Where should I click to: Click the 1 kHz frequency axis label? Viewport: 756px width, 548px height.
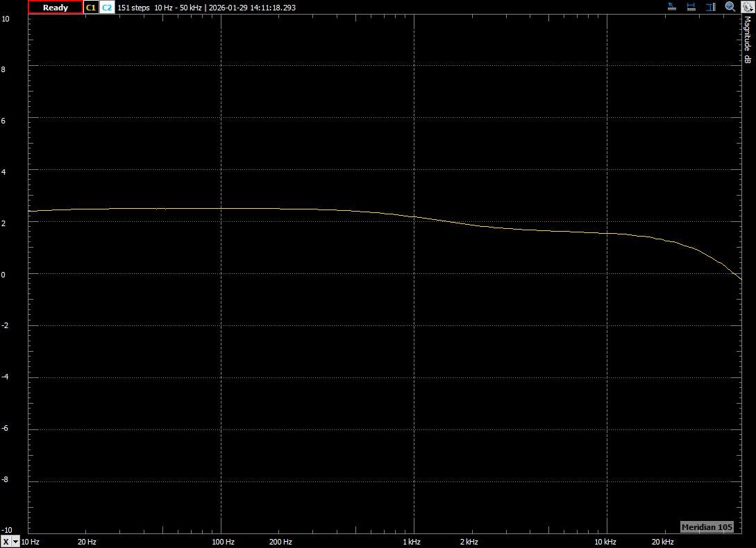pyautogui.click(x=412, y=542)
